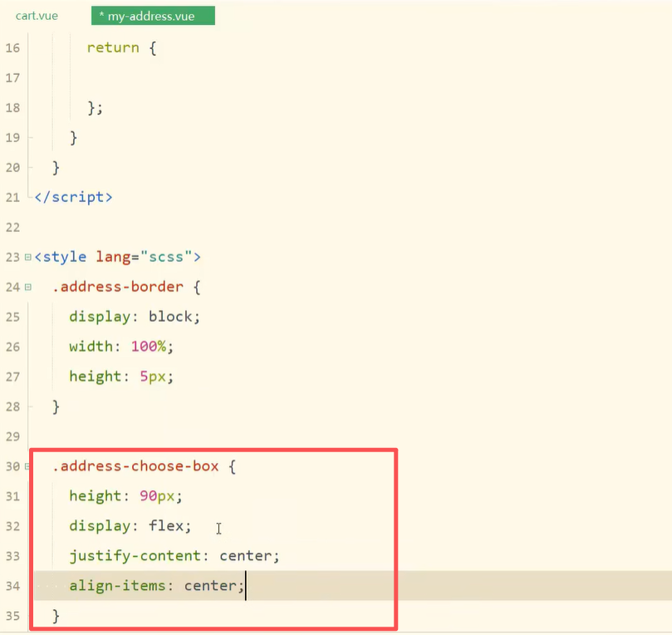Collapse the .address-choose-box rule at line 30

27,466
